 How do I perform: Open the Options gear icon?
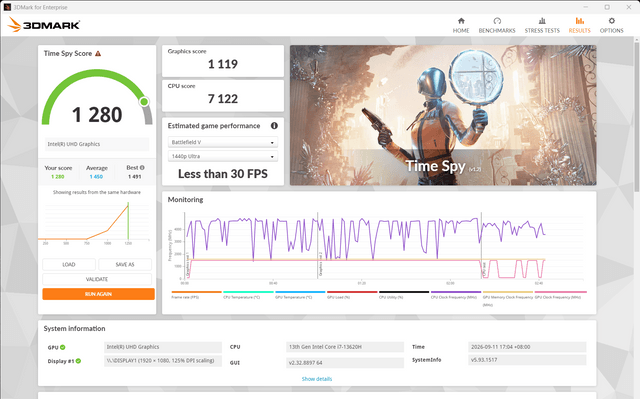611,21
